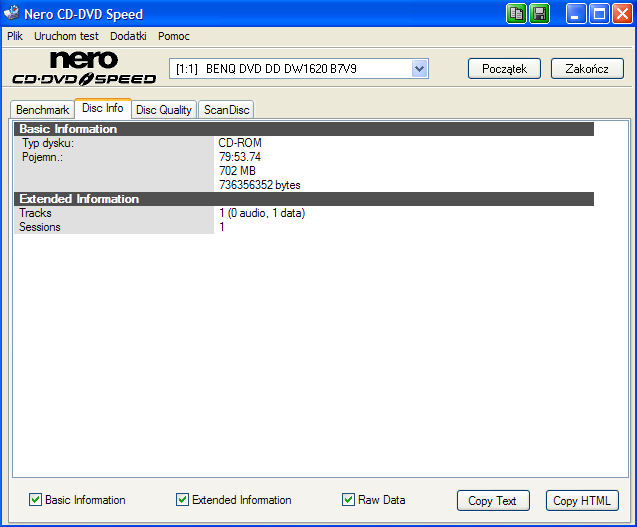Minimize the Nero CD-DVD Speed window
The height and width of the screenshot is (527, 637).
576,14
